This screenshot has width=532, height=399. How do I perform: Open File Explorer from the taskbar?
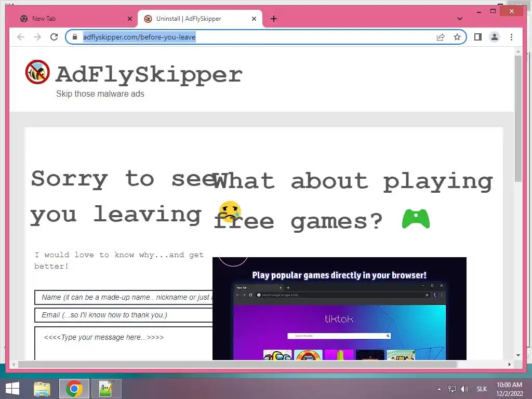(42, 389)
